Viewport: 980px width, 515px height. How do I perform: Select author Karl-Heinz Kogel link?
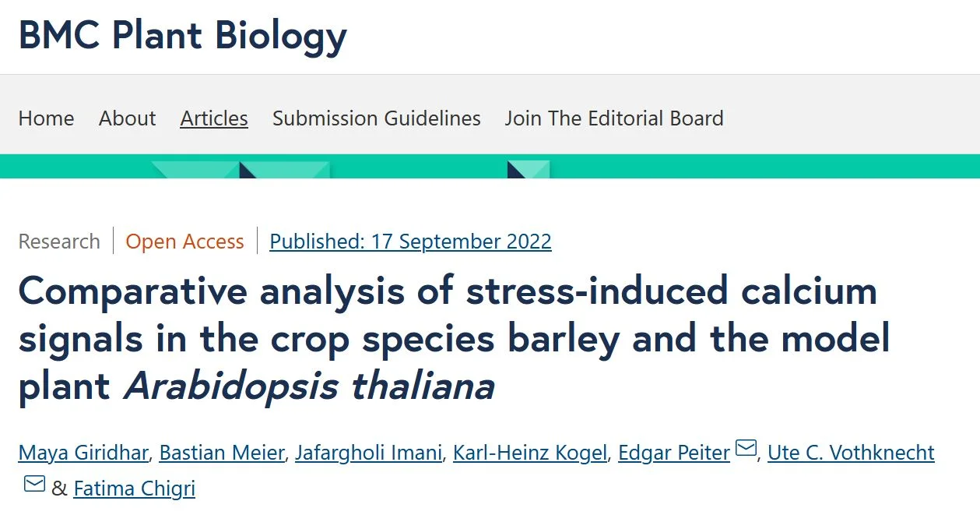tap(529, 453)
